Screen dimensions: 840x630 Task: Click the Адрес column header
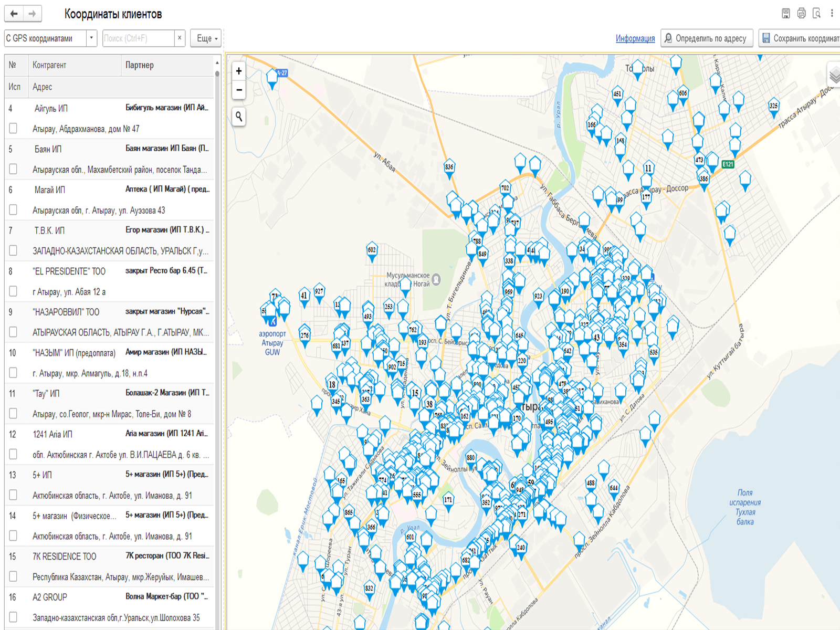pyautogui.click(x=121, y=87)
